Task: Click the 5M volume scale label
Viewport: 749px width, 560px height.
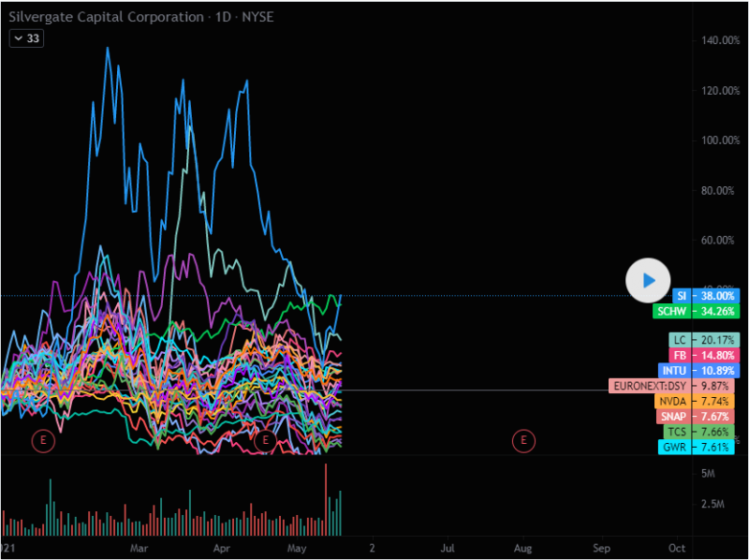Action: pos(709,475)
